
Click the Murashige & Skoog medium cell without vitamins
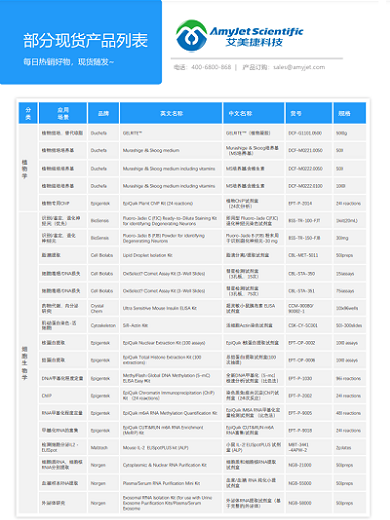click(171, 150)
